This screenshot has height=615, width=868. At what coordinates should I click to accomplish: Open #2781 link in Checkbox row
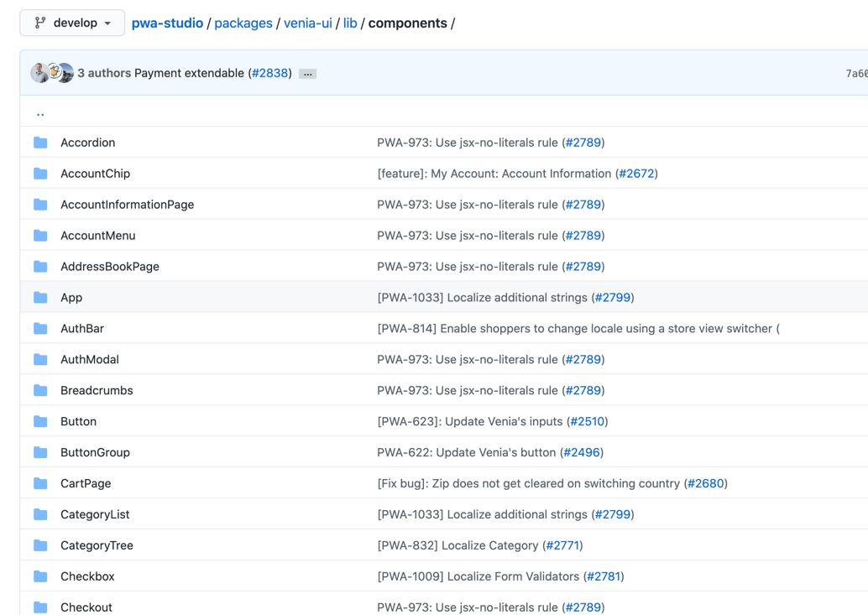point(604,576)
